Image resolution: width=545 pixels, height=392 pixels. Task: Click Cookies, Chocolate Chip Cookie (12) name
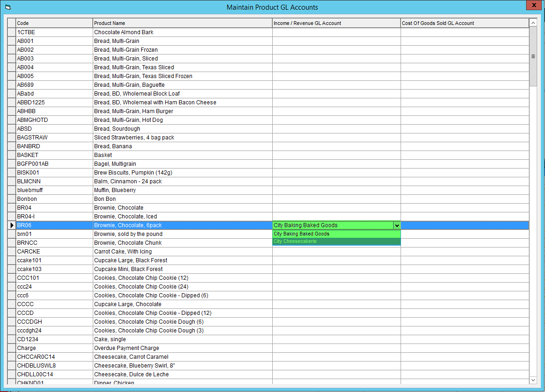tap(182, 278)
